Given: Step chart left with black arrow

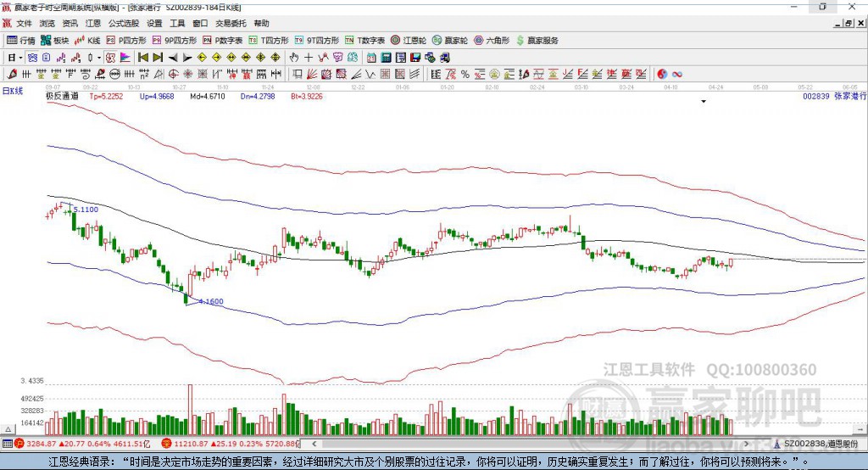Looking at the screenshot, I should click(x=173, y=58).
